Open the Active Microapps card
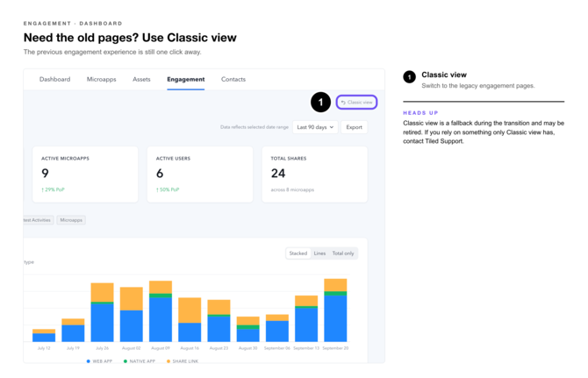 pos(85,175)
